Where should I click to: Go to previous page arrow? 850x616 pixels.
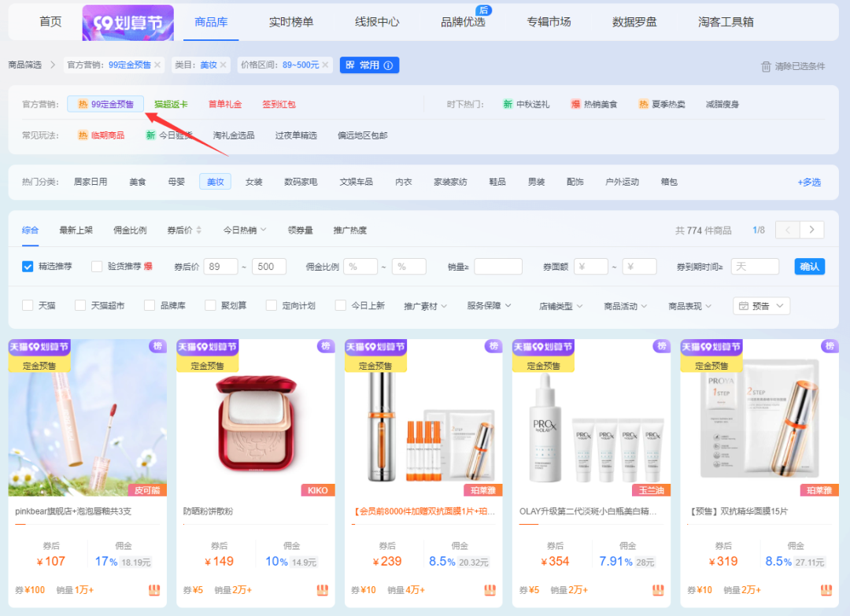click(x=788, y=230)
